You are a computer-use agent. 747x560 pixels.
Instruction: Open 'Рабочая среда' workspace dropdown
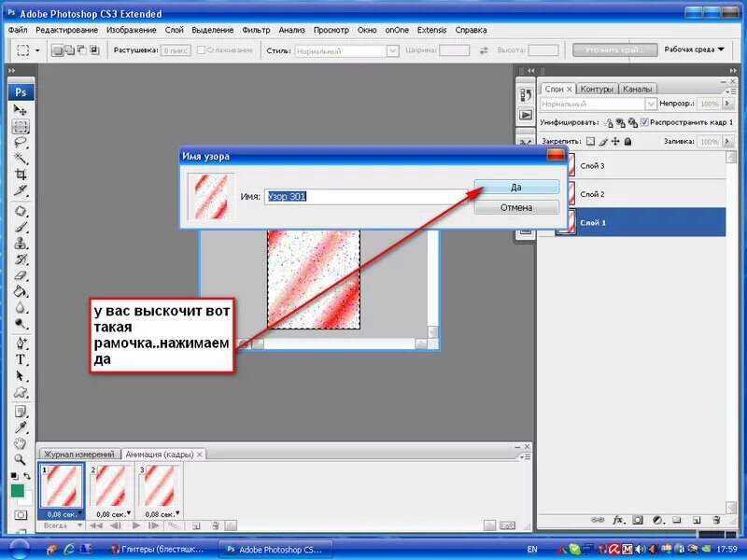coord(694,49)
